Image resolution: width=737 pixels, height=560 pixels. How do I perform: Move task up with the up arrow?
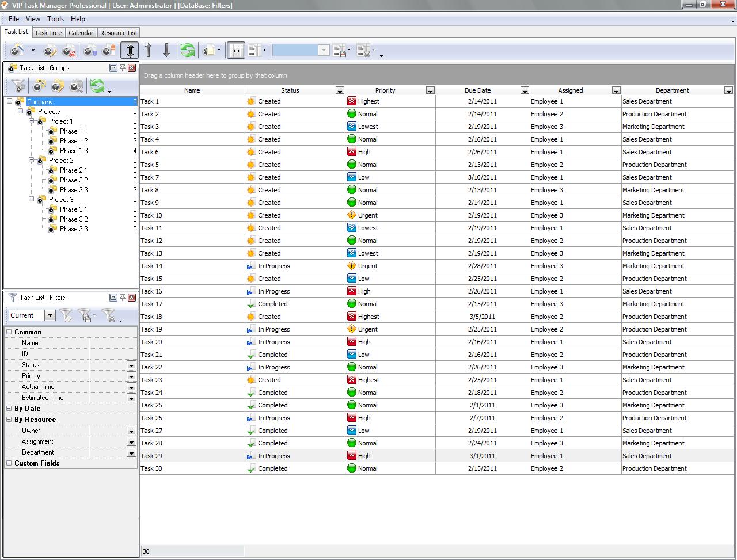click(149, 51)
